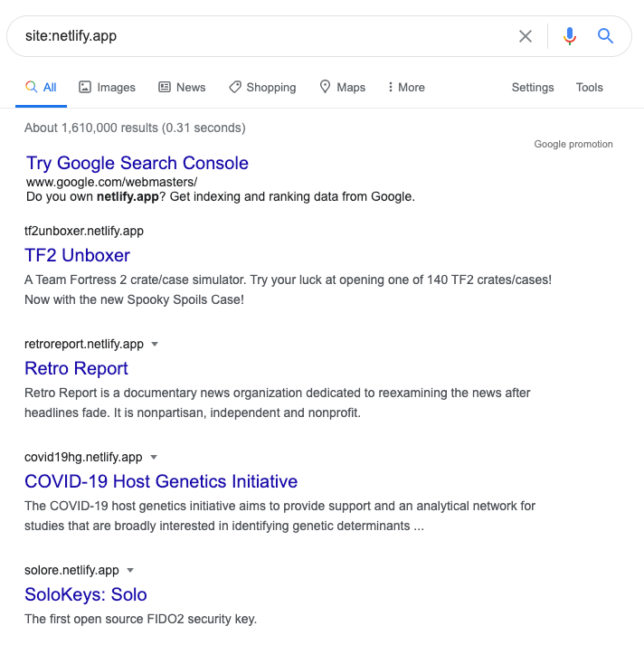Focus the search field containing site:netlify.app

pos(263,36)
